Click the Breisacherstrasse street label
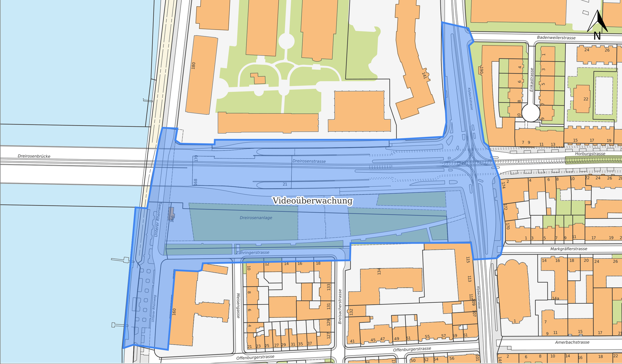The image size is (622, 364). [x=340, y=306]
